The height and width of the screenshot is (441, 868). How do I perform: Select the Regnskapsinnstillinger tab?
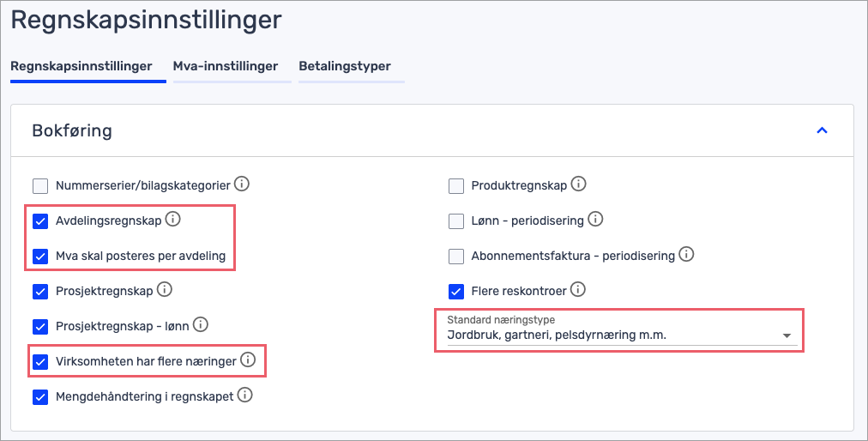point(81,66)
